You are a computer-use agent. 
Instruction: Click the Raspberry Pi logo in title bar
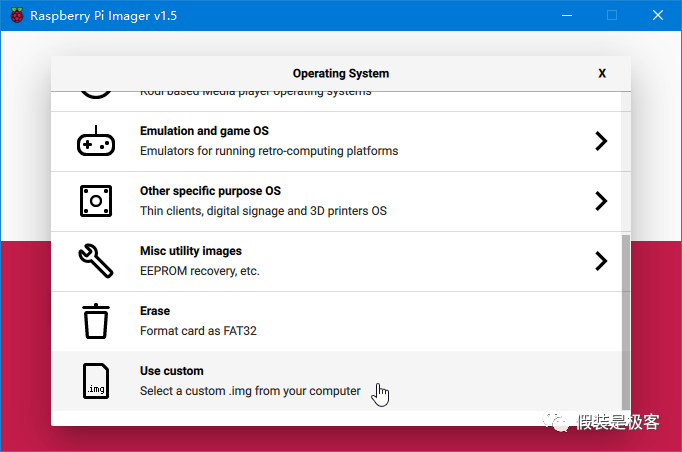click(x=17, y=15)
